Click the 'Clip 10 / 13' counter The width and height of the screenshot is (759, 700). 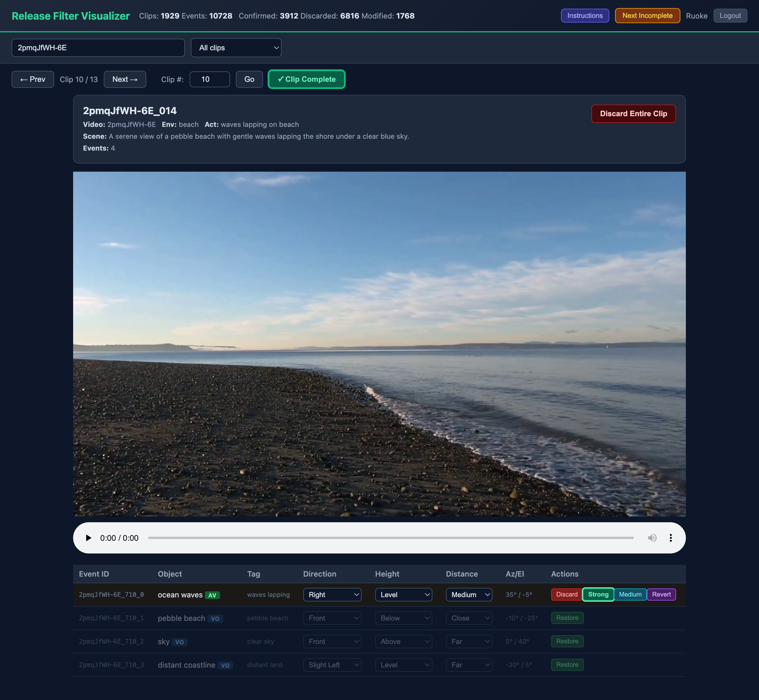(x=79, y=79)
